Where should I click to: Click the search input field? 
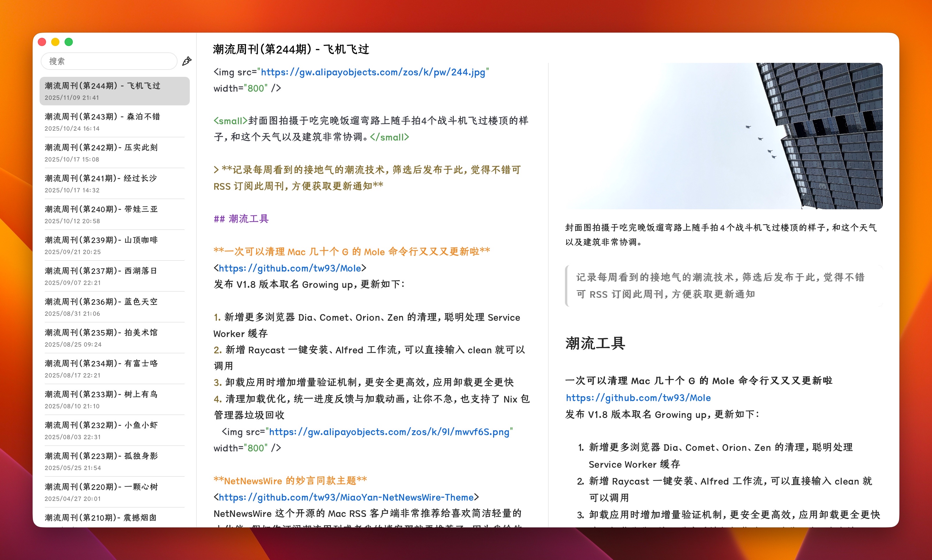[109, 61]
